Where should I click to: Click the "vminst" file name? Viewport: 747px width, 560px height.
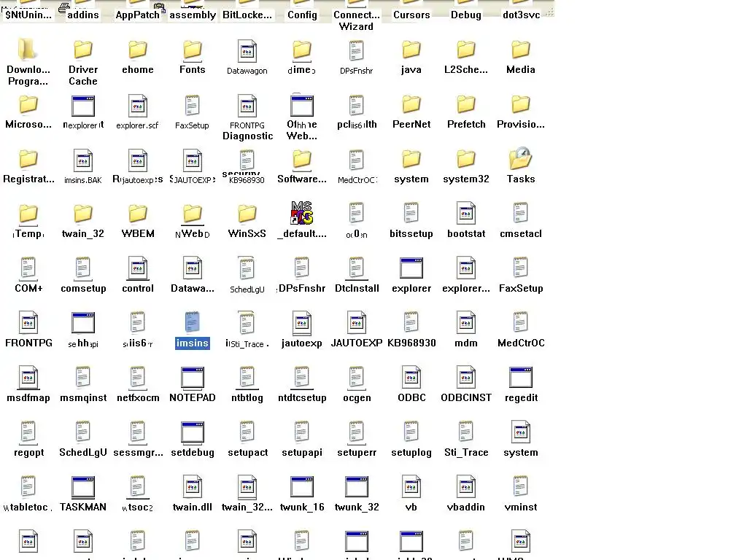tap(521, 507)
